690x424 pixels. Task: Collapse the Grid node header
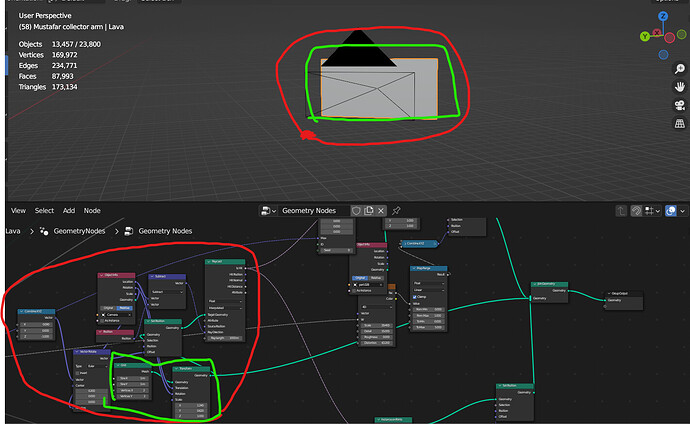[x=118, y=366]
